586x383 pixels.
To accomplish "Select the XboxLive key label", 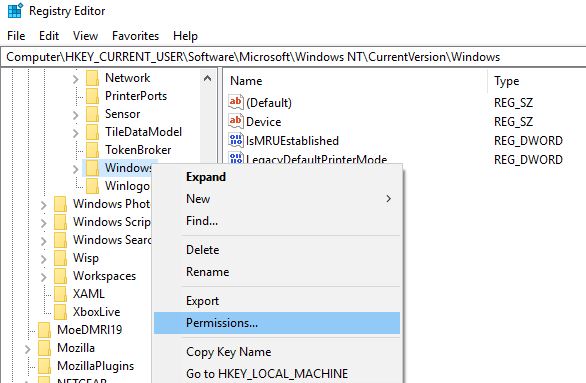I will pos(96,312).
